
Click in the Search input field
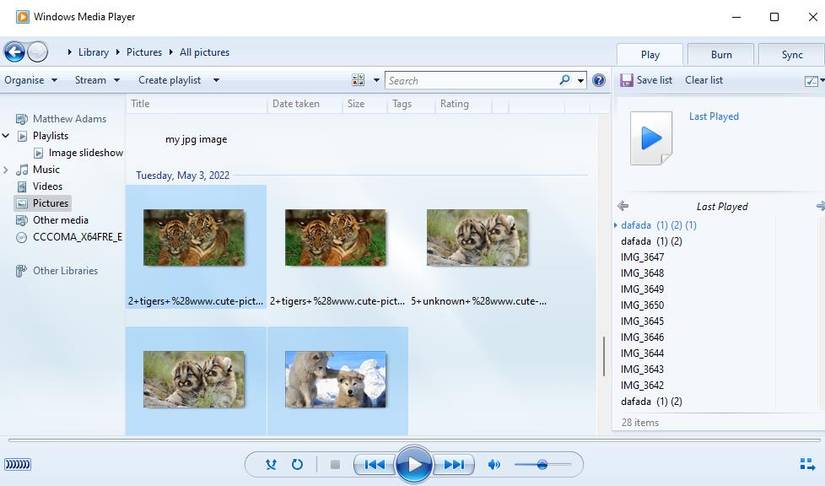470,80
